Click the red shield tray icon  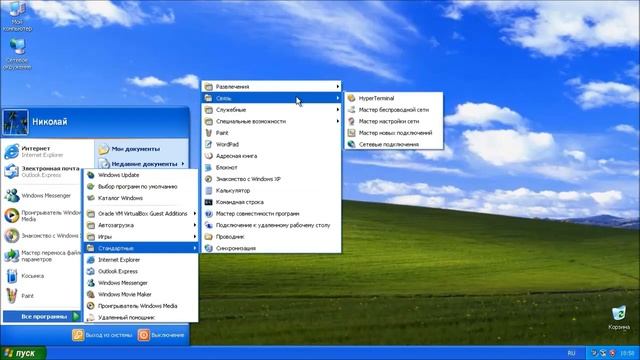click(x=612, y=353)
